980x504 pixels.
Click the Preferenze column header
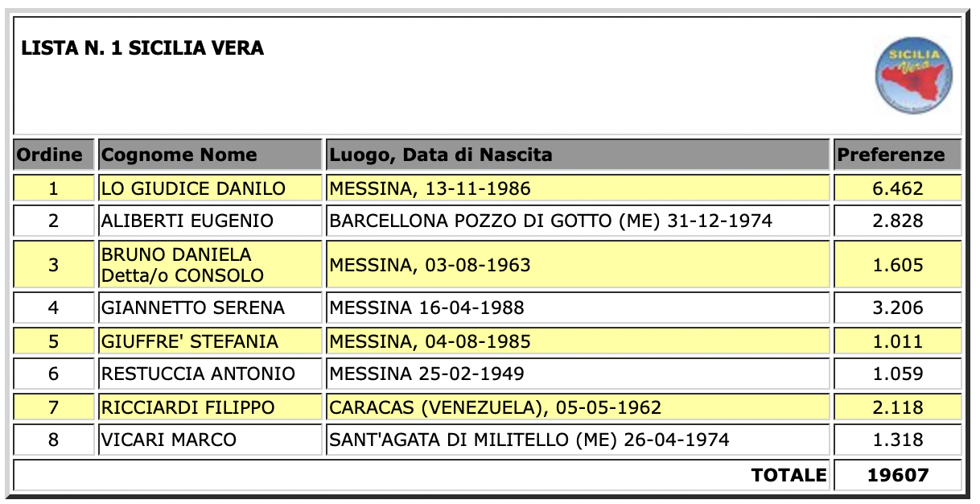897,155
